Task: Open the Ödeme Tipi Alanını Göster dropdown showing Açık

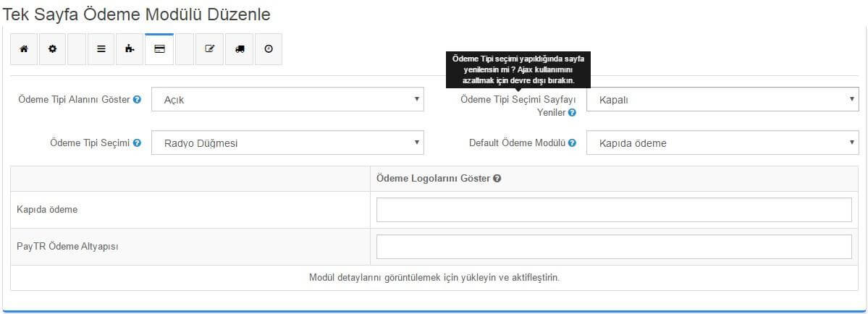Action: pos(288,100)
